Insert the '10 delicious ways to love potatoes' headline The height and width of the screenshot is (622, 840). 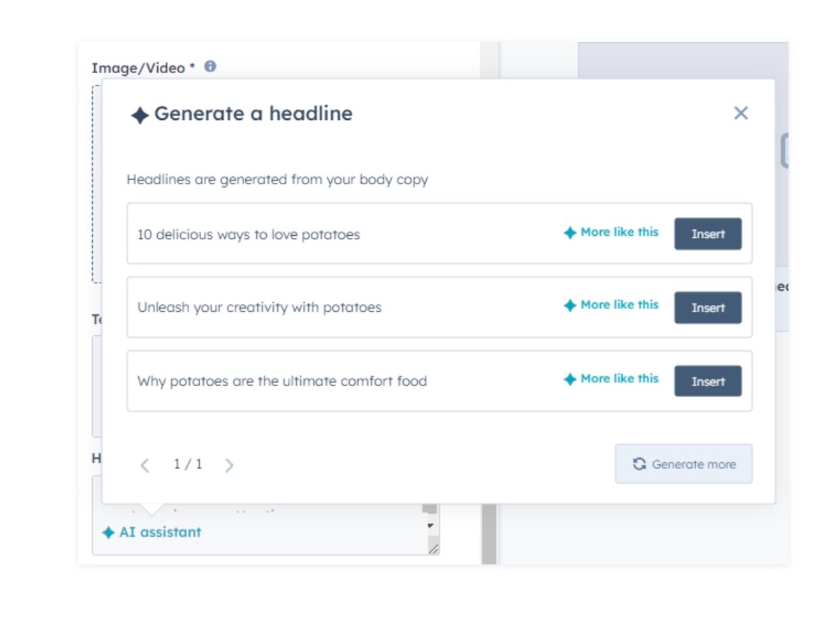click(x=708, y=234)
